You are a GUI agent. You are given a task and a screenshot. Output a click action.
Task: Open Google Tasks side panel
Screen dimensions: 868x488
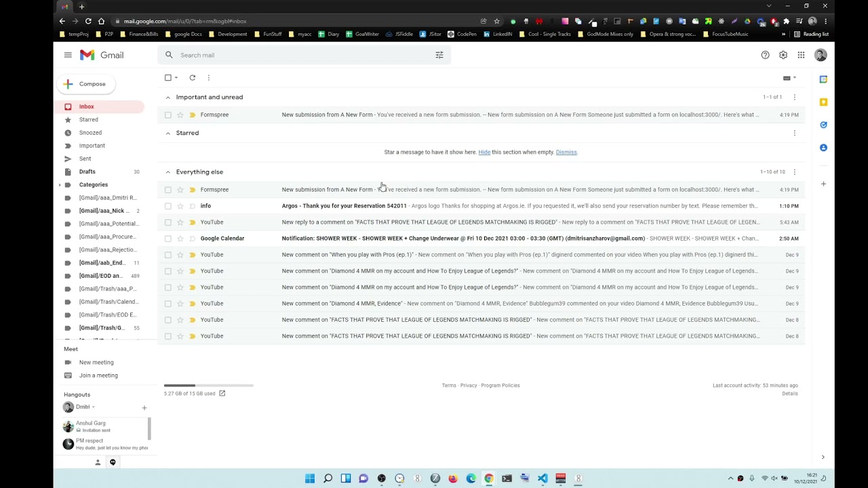(823, 125)
